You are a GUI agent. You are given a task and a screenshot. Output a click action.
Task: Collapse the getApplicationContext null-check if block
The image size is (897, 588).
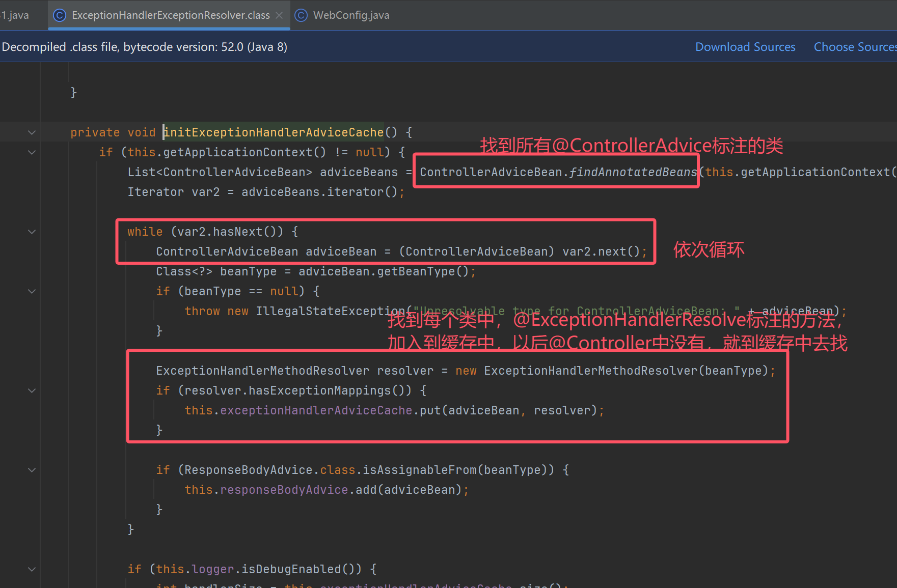point(32,152)
